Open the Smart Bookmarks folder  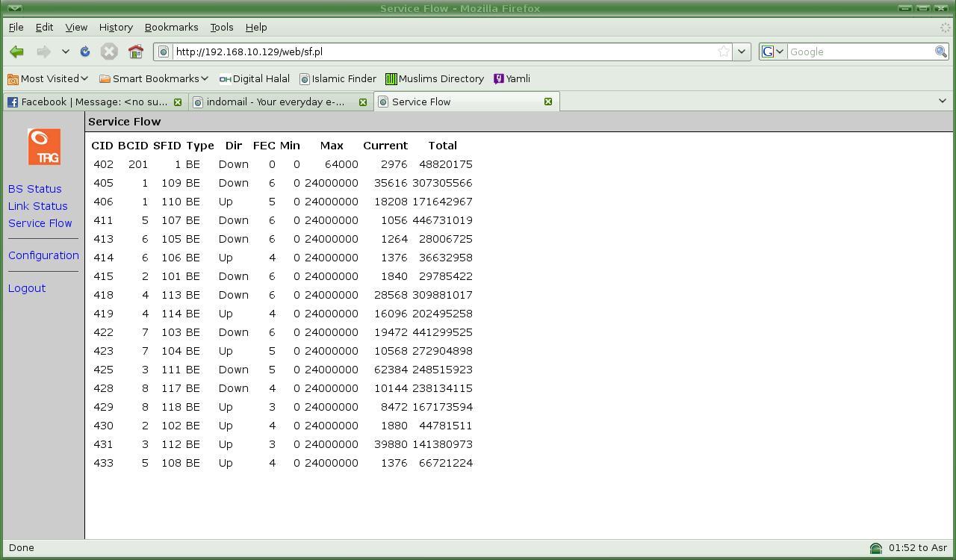(x=154, y=78)
